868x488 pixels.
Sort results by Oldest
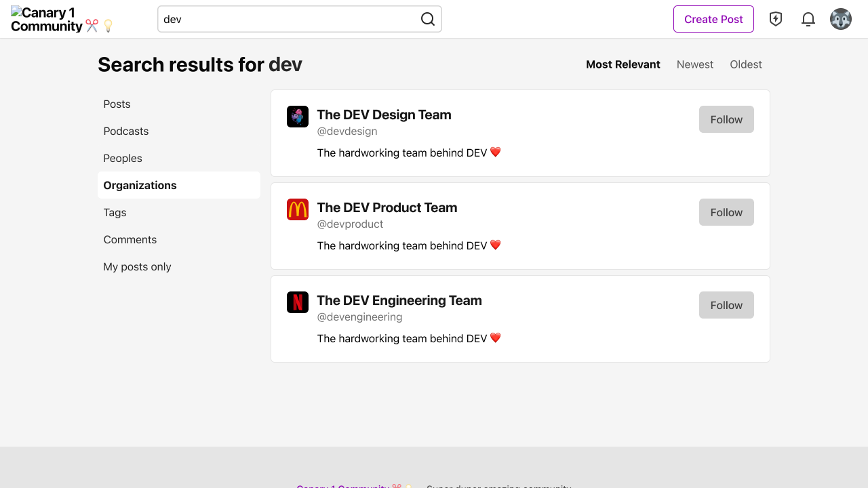pos(745,64)
